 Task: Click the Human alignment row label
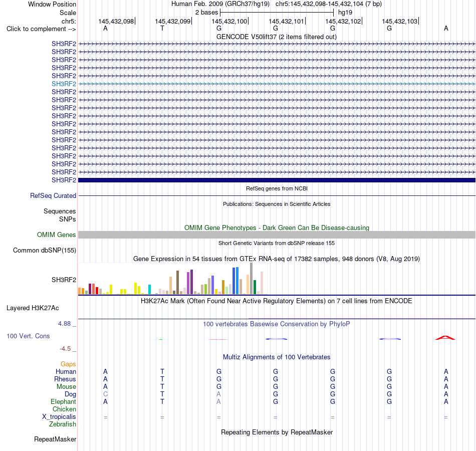point(66,371)
